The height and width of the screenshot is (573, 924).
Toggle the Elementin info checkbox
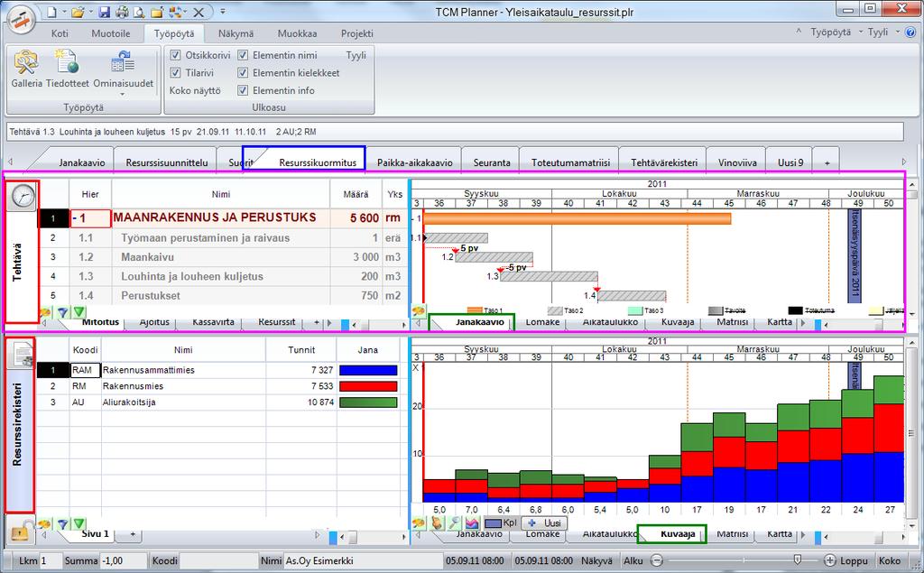point(243,90)
